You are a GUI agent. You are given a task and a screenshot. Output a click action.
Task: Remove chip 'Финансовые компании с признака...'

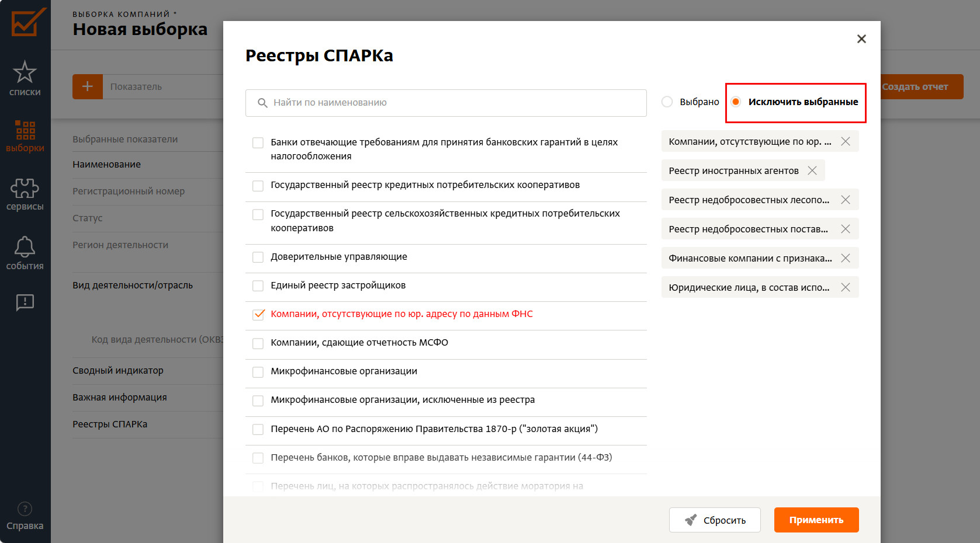[x=846, y=258]
